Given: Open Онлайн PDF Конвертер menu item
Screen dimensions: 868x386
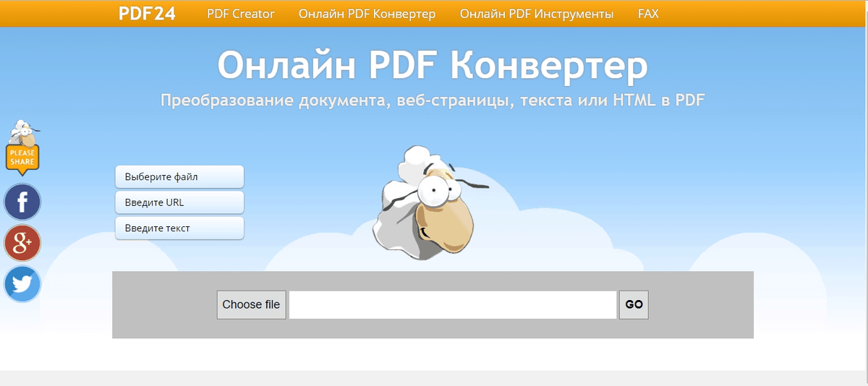Looking at the screenshot, I should point(367,14).
